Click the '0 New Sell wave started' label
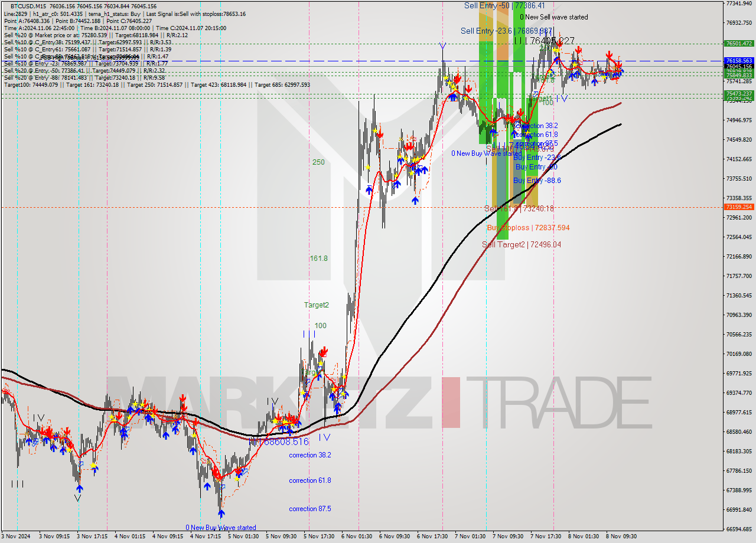This screenshot has width=756, height=543. pos(554,17)
